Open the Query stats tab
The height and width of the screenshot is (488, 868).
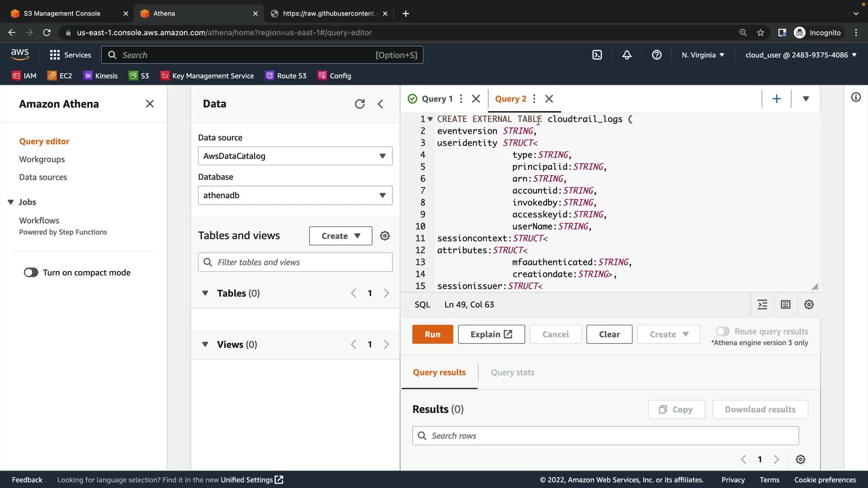pos(512,372)
